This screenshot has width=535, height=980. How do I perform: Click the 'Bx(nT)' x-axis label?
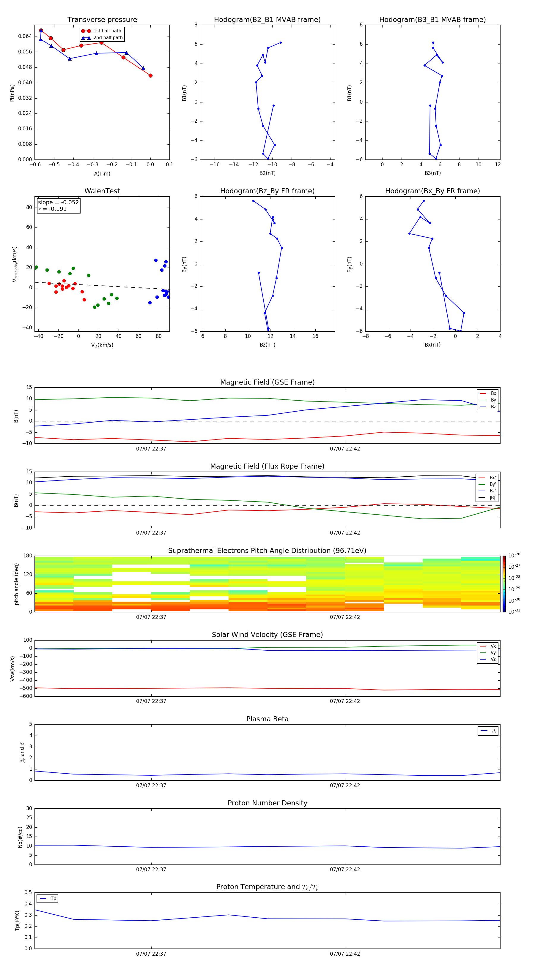[432, 345]
